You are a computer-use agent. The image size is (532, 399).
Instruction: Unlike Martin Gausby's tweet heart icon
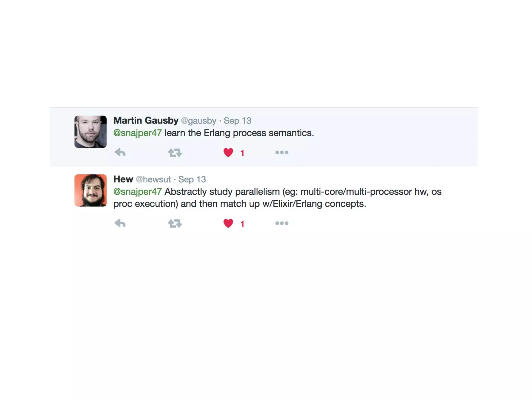(x=228, y=152)
